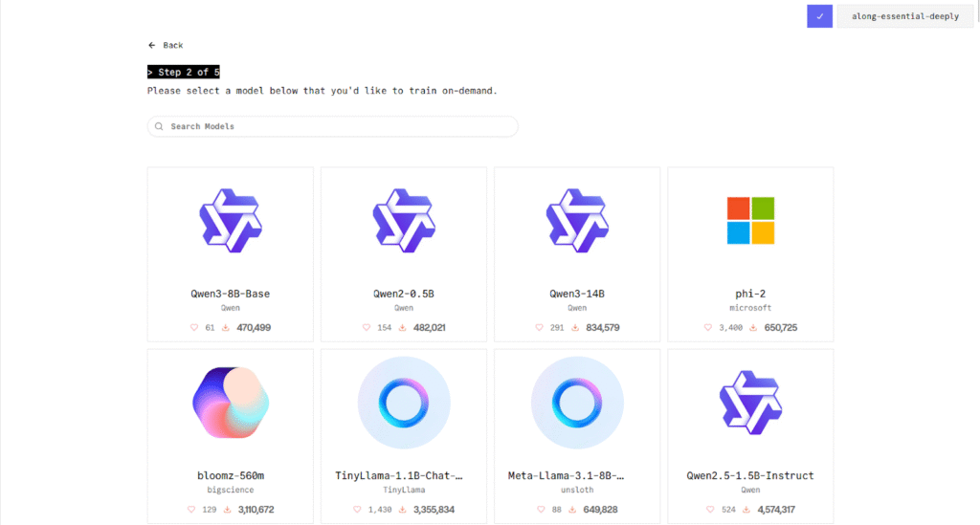Click the Qwen3-8B-Base model title
This screenshot has width=980, height=525.
click(231, 294)
